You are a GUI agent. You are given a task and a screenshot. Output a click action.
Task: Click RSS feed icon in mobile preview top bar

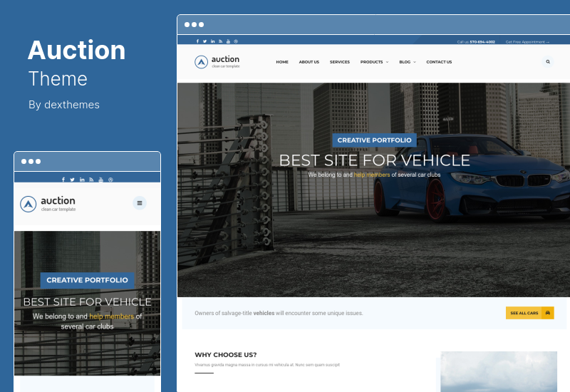pyautogui.click(x=91, y=180)
